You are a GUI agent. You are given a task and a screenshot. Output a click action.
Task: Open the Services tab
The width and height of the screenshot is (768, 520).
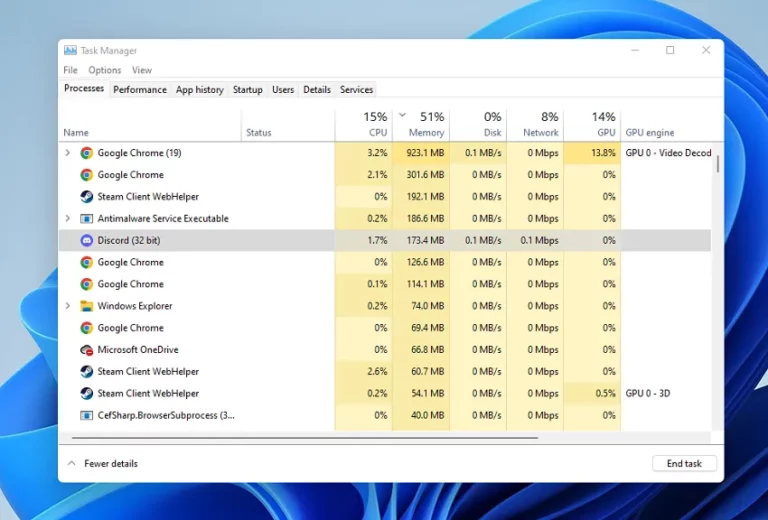tap(357, 90)
